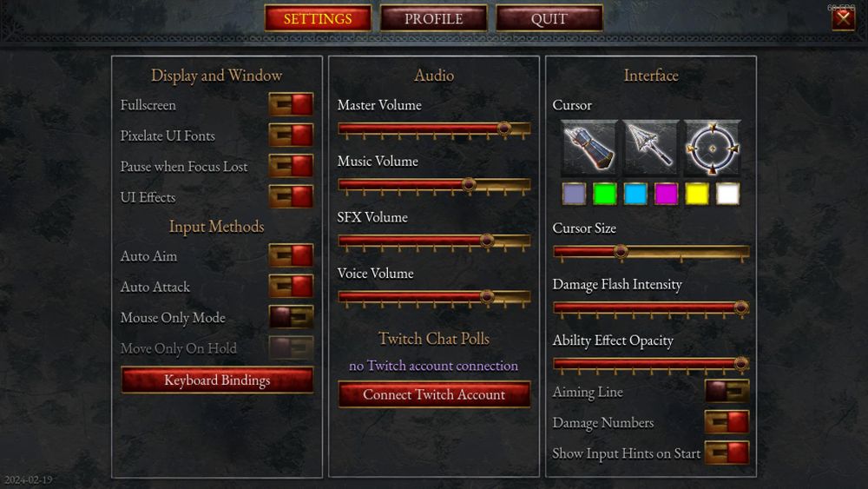868x489 pixels.
Task: Choose the yellow cursor color swatch
Action: [697, 194]
